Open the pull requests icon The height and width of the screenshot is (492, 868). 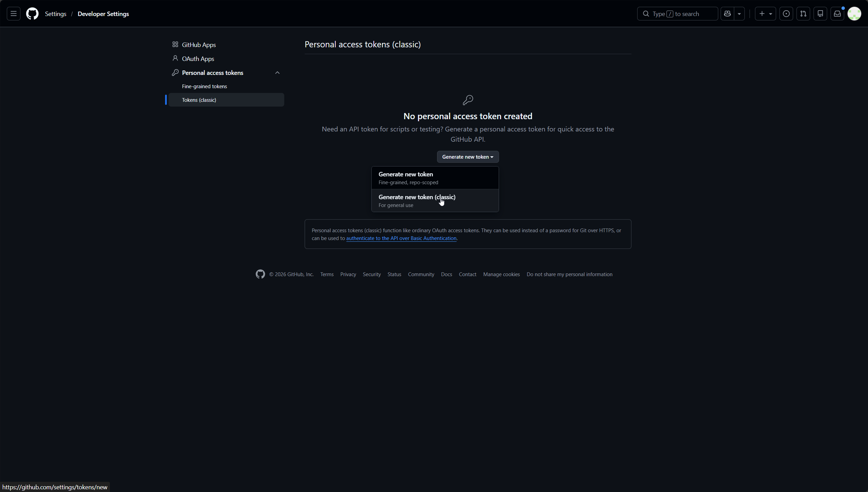tap(803, 14)
